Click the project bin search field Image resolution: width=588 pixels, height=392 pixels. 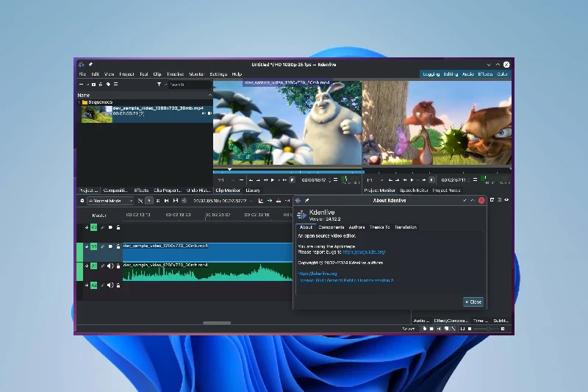(190, 85)
